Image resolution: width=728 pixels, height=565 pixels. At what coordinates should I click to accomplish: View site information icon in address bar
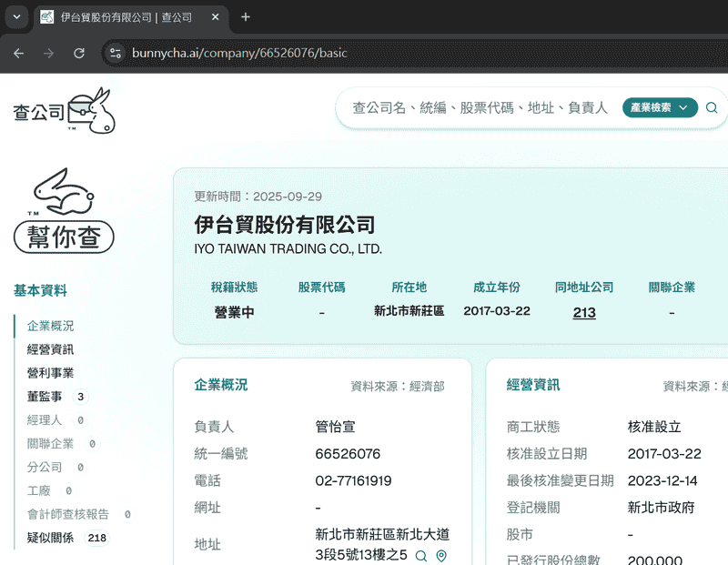coord(116,54)
